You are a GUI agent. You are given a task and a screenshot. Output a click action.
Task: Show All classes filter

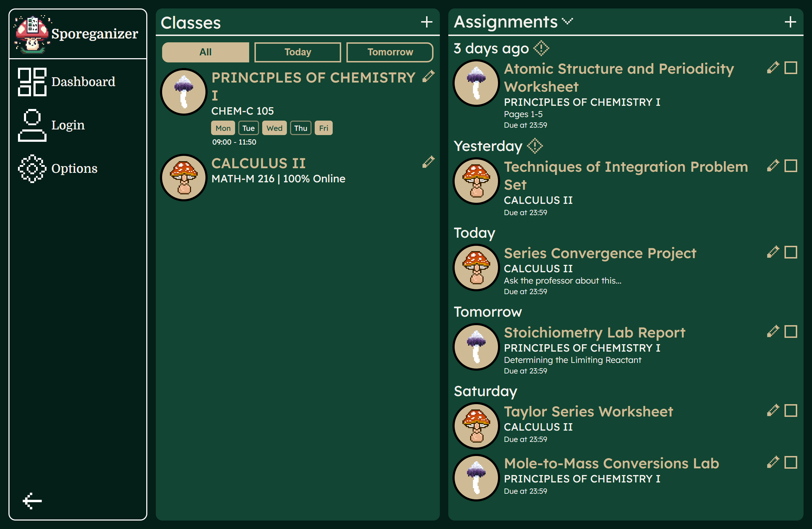pyautogui.click(x=205, y=52)
